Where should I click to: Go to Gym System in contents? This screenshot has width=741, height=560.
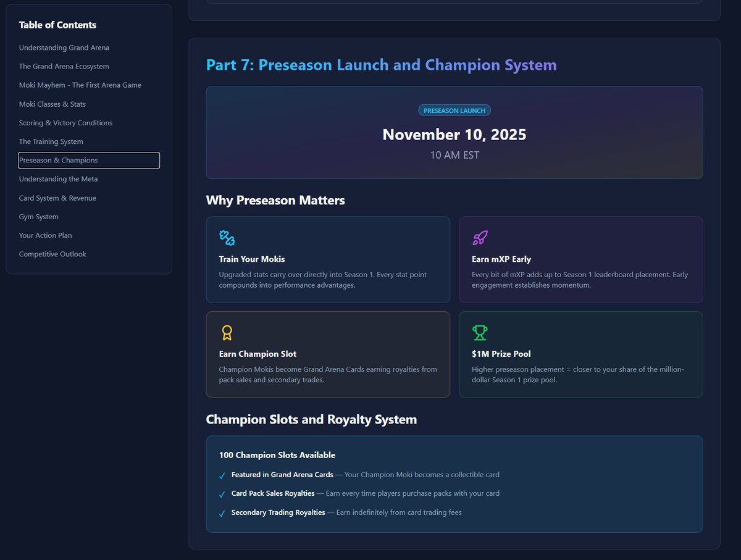click(x=39, y=217)
